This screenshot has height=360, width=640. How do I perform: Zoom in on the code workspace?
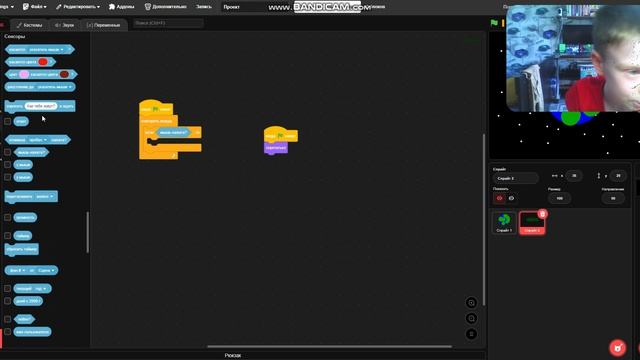[471, 303]
